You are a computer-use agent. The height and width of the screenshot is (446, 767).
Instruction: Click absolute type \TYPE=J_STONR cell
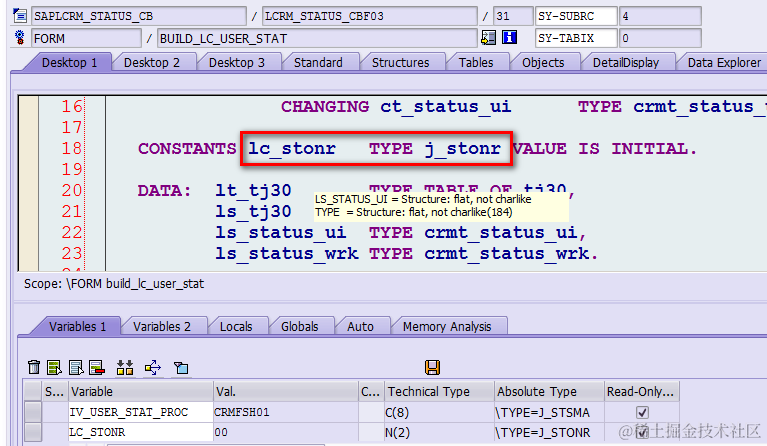tap(549, 432)
